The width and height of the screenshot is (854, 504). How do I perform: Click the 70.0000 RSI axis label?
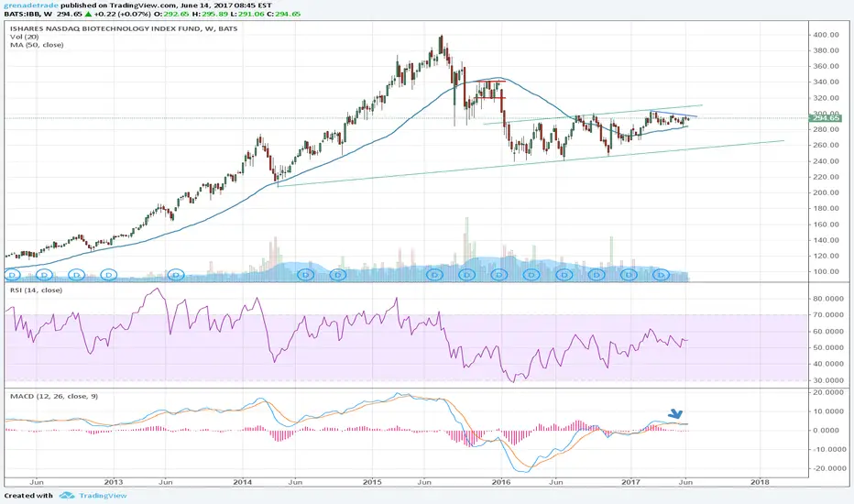pyautogui.click(x=828, y=315)
